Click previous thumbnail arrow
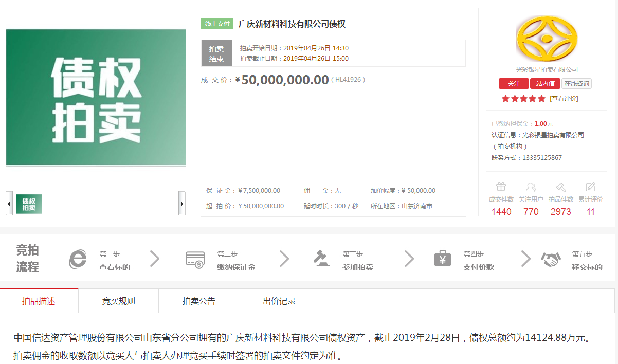The height and width of the screenshot is (364, 618). (9, 203)
